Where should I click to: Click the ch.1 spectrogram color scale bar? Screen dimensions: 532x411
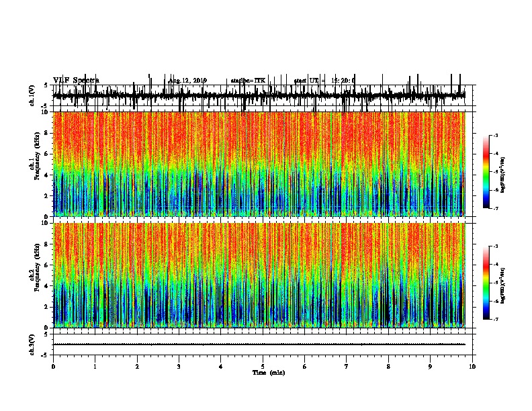point(486,172)
